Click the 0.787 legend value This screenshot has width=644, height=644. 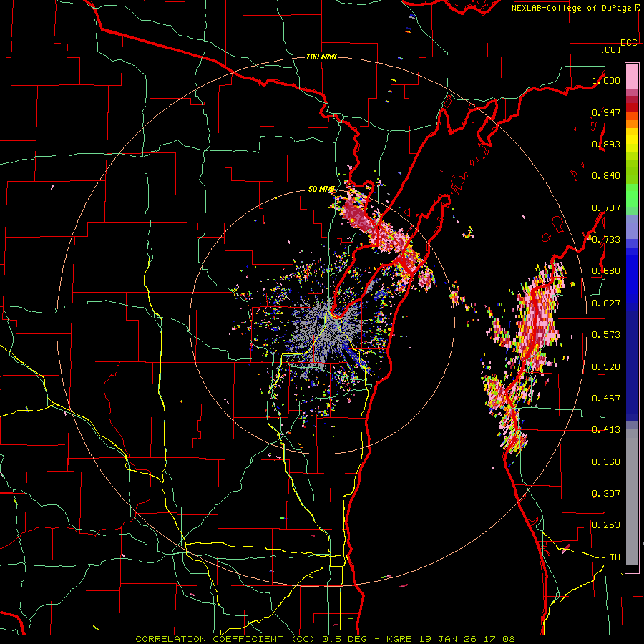point(606,208)
